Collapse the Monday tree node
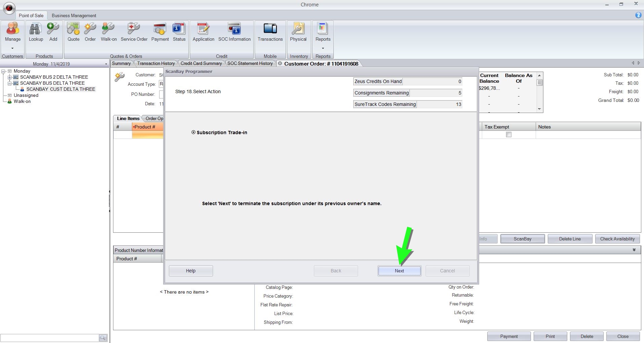The height and width of the screenshot is (343, 644). pos(4,71)
